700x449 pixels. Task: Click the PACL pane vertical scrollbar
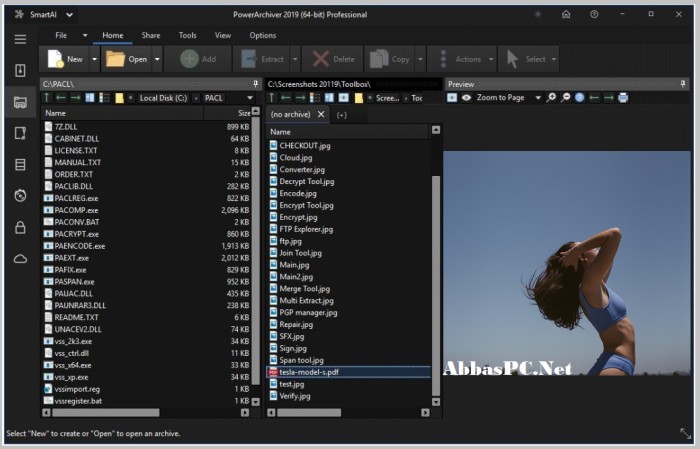256,250
